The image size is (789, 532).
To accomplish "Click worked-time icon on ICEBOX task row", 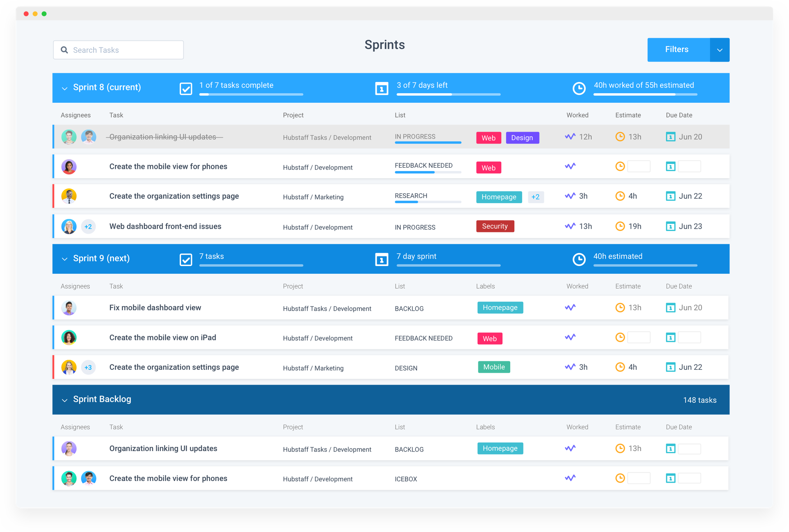I will click(570, 478).
